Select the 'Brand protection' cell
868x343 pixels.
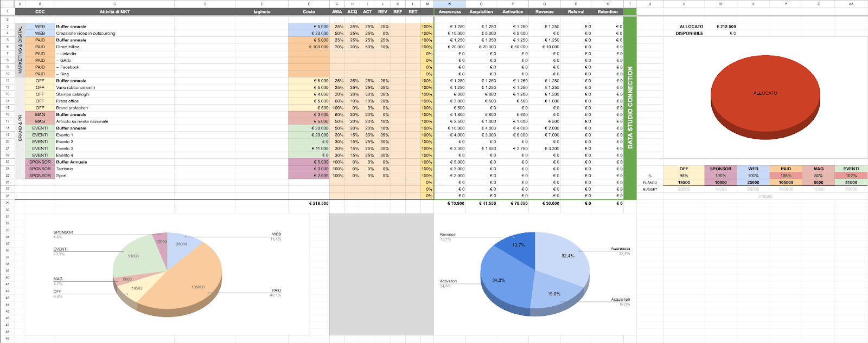tap(114, 108)
